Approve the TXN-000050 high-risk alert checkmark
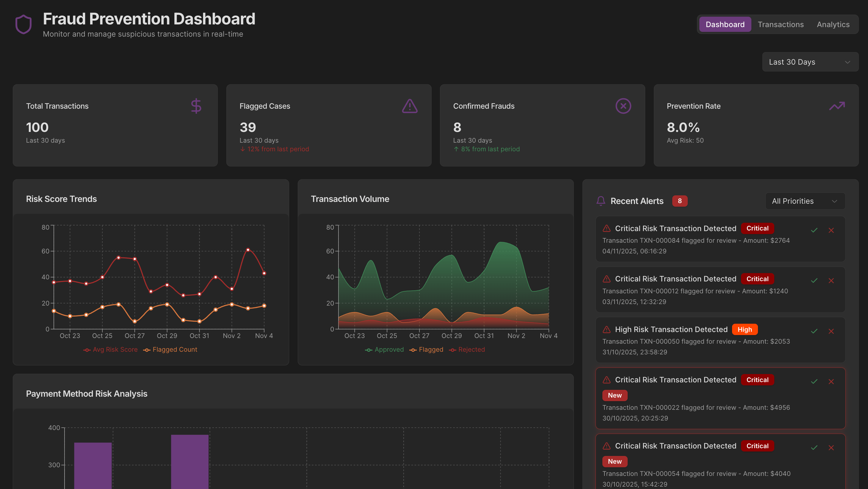This screenshot has width=868, height=489. click(814, 331)
